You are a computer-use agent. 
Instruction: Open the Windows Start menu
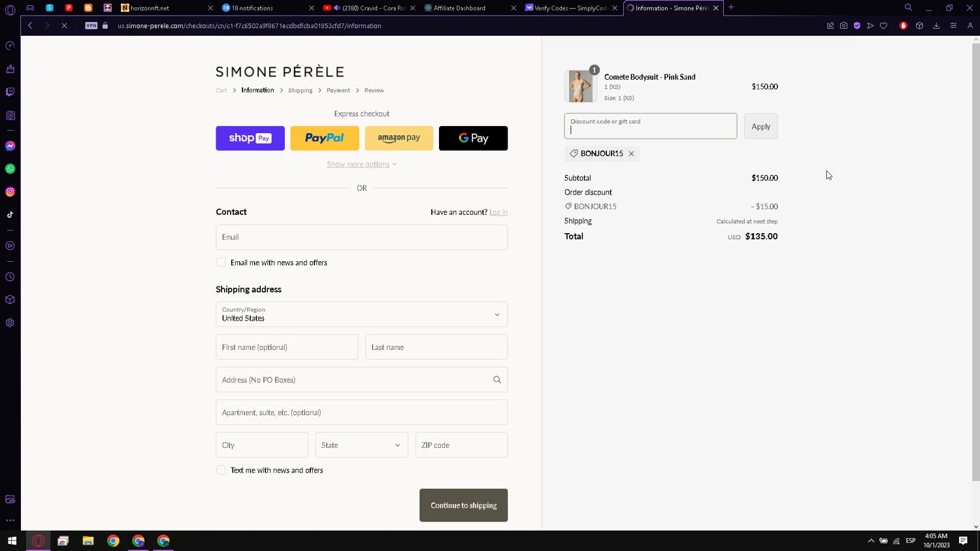click(x=12, y=541)
